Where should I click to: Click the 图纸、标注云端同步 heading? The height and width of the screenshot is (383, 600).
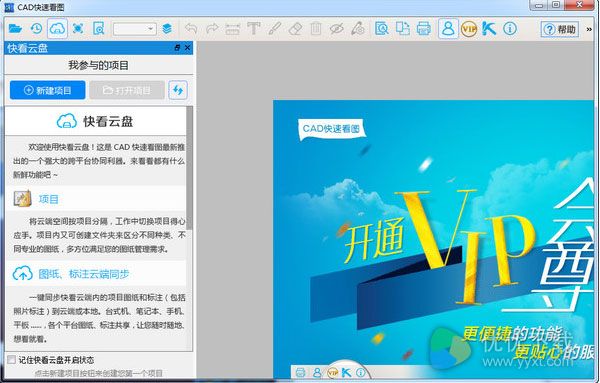coord(84,274)
